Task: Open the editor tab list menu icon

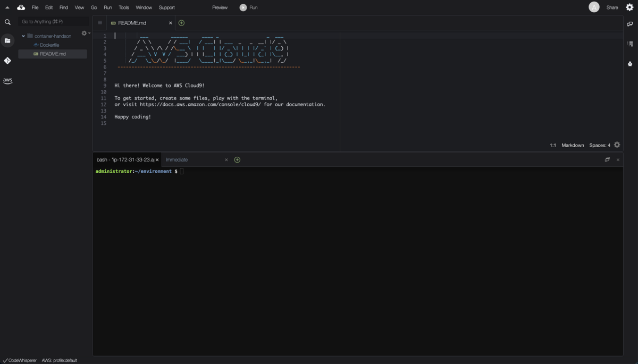Action: click(99, 23)
